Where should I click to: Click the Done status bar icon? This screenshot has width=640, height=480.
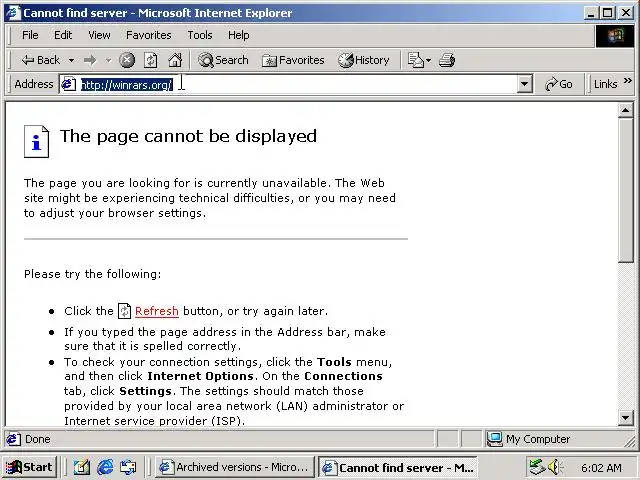click(13, 439)
